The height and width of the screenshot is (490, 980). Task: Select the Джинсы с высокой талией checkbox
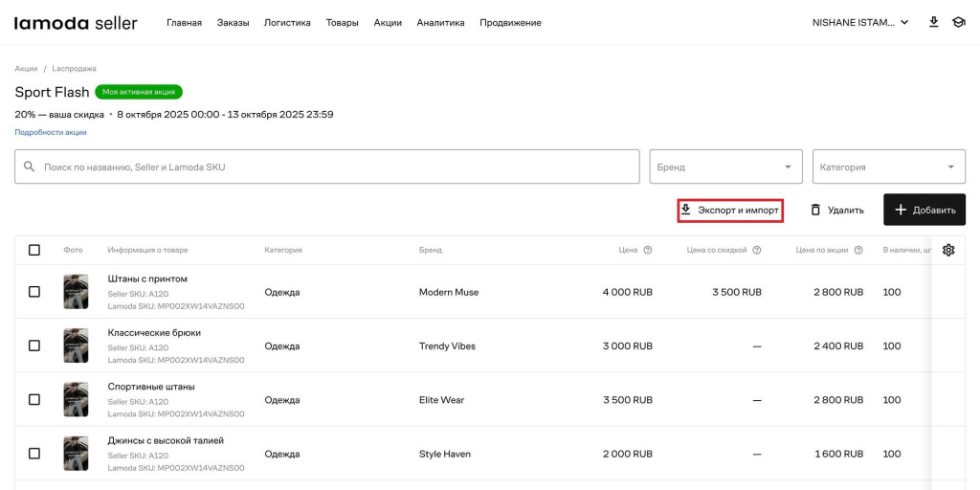tap(34, 454)
